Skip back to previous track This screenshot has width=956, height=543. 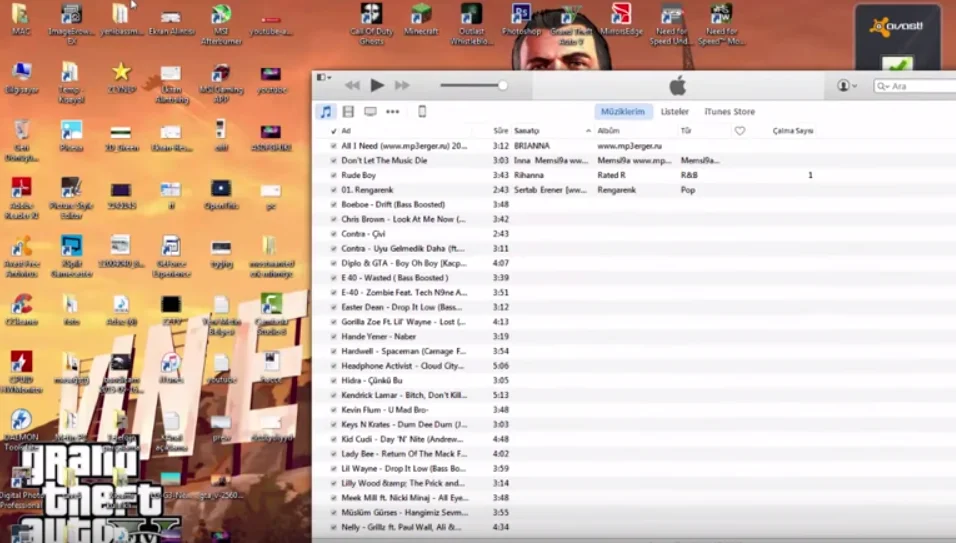pos(352,85)
